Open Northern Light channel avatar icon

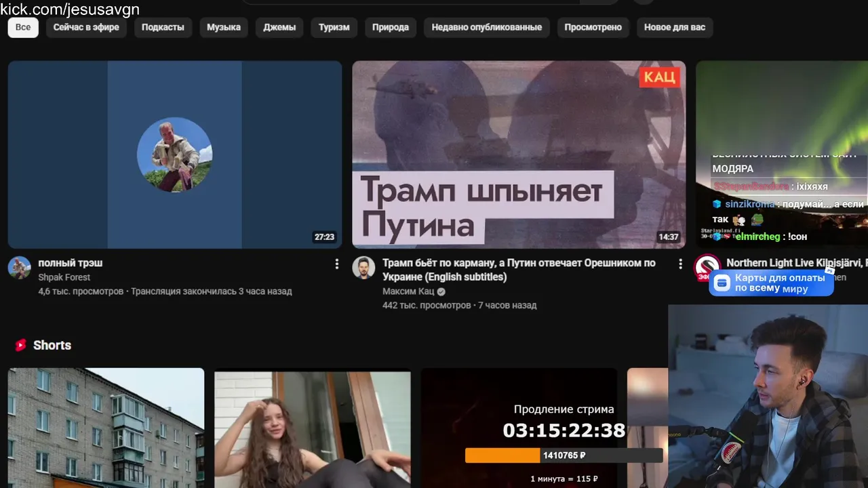(707, 268)
